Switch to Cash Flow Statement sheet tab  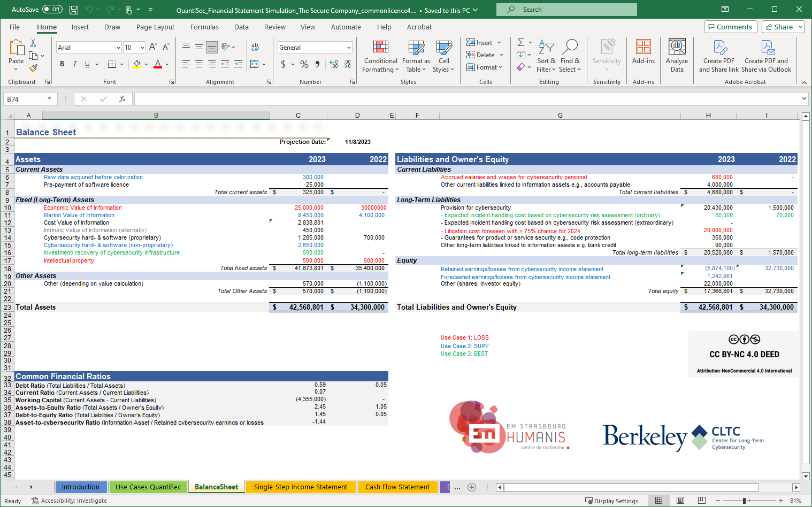(x=397, y=487)
